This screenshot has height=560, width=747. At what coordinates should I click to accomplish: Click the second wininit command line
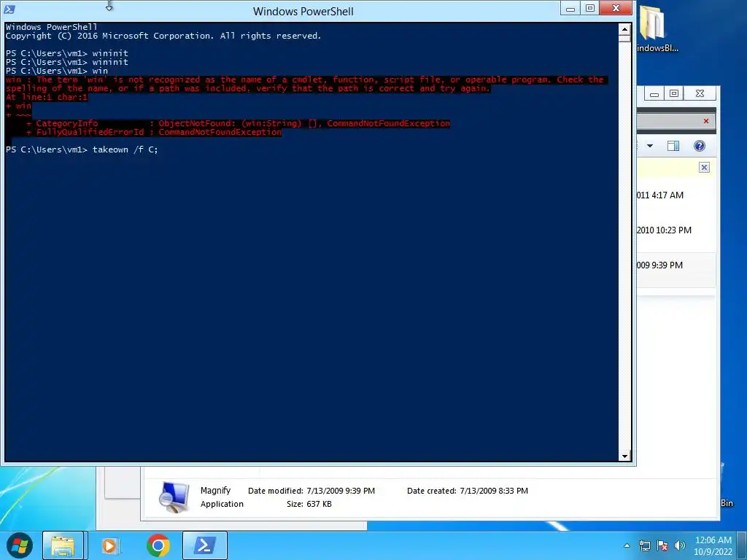pos(66,62)
